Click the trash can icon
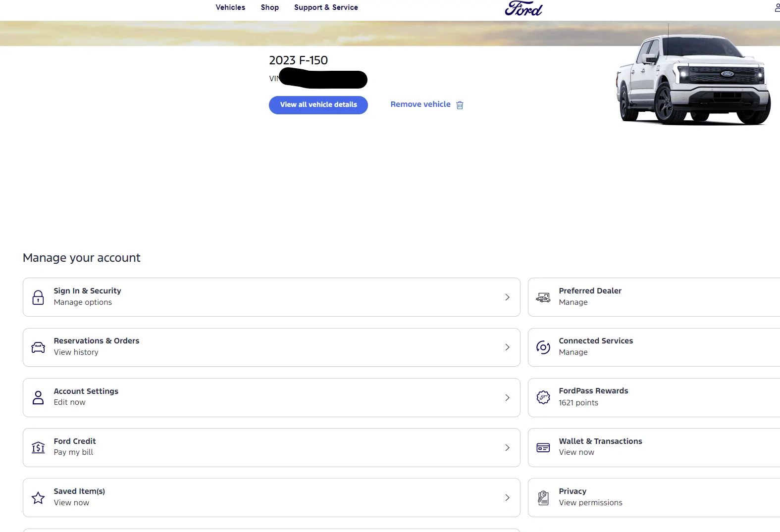The image size is (780, 532). point(460,105)
